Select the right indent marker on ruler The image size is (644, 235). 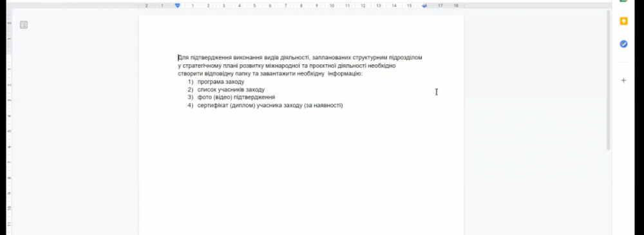click(424, 6)
